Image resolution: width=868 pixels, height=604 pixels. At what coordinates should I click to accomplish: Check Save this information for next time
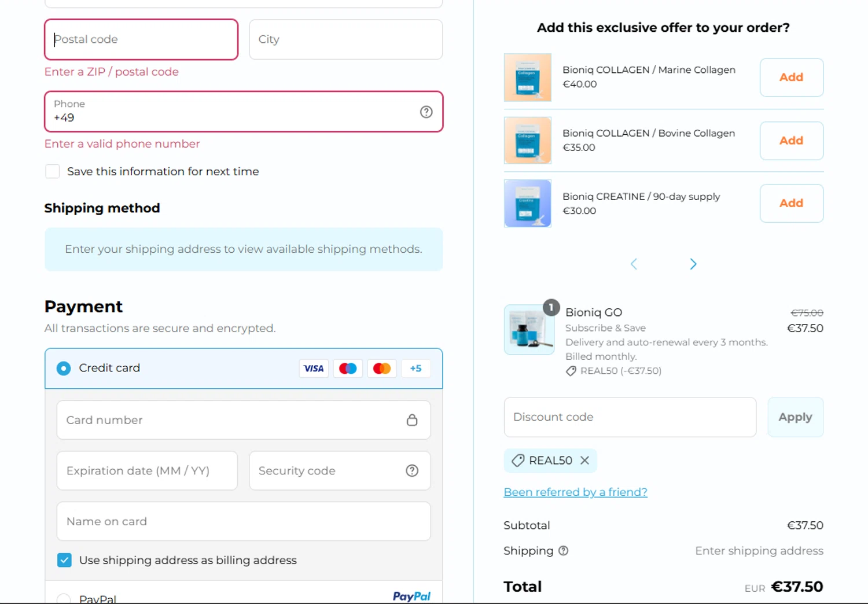[x=53, y=171]
